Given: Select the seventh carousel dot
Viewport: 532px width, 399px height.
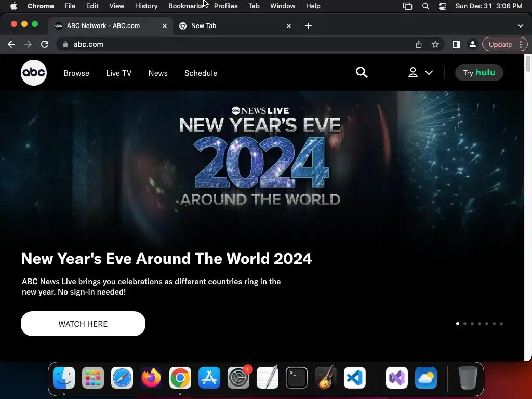Looking at the screenshot, I should 501,324.
